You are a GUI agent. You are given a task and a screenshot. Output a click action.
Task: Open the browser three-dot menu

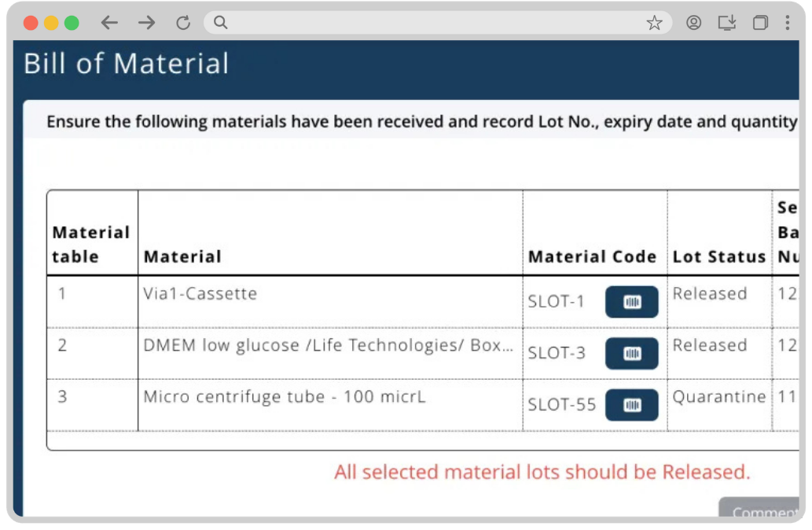pyautogui.click(x=787, y=23)
